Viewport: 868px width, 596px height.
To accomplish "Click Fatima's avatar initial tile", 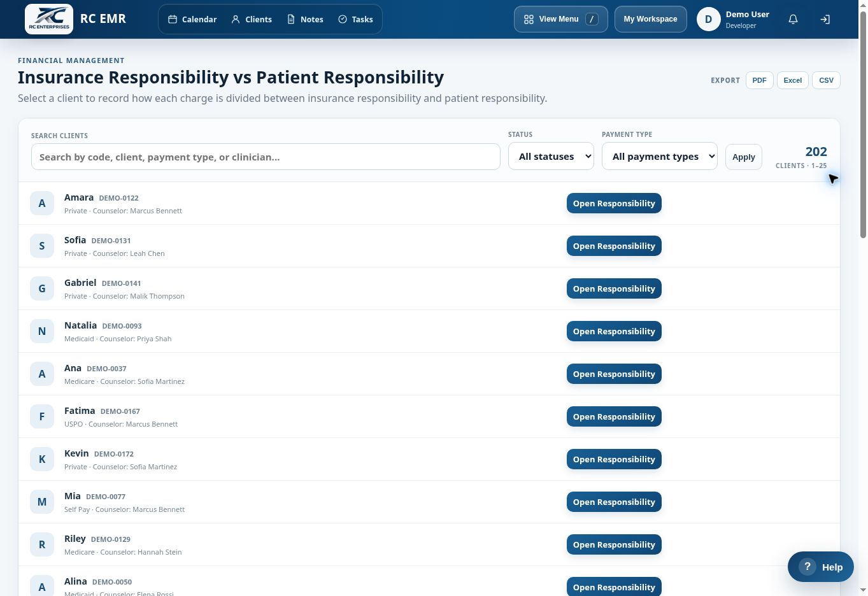I will click(x=42, y=416).
